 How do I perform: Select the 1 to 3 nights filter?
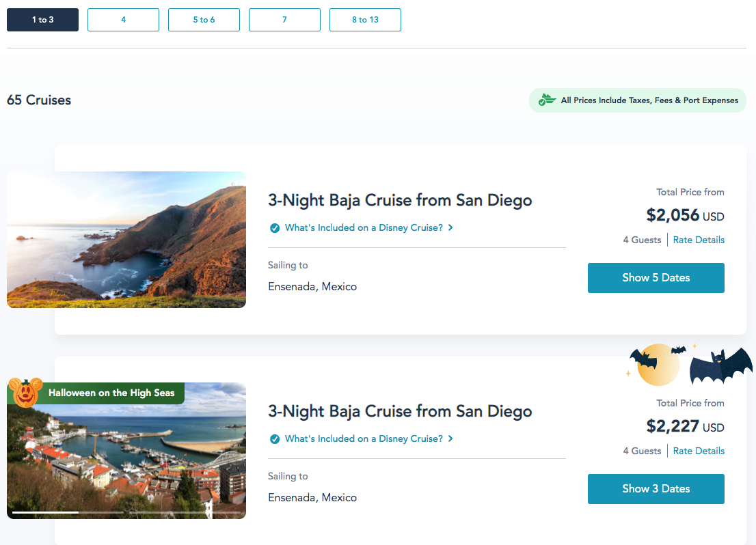pos(42,20)
